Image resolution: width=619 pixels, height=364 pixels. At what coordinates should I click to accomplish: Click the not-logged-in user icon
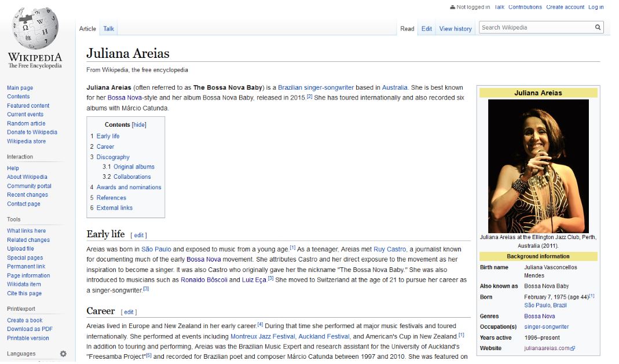click(x=452, y=7)
